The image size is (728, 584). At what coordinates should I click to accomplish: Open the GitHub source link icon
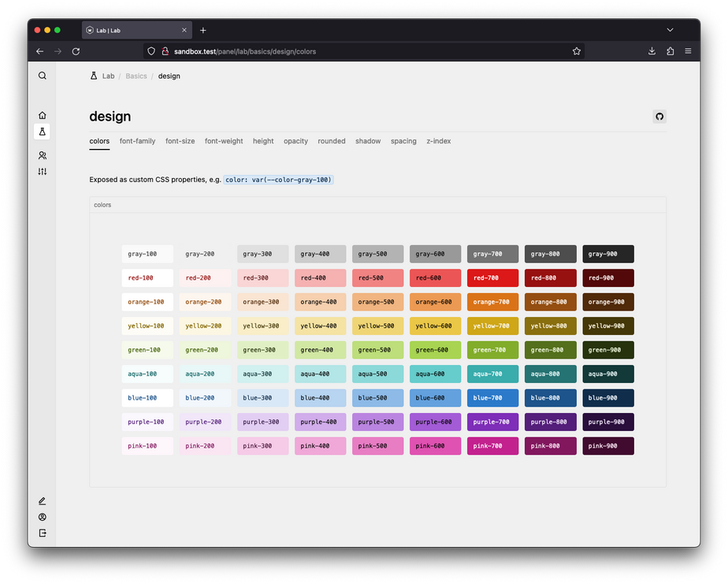pyautogui.click(x=659, y=117)
